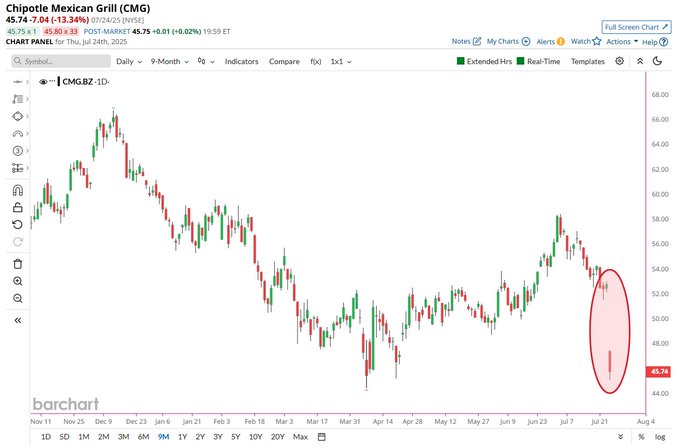Screen dimensions: 680x448
Task: Select the arc drawing tool
Action: pos(17,134)
